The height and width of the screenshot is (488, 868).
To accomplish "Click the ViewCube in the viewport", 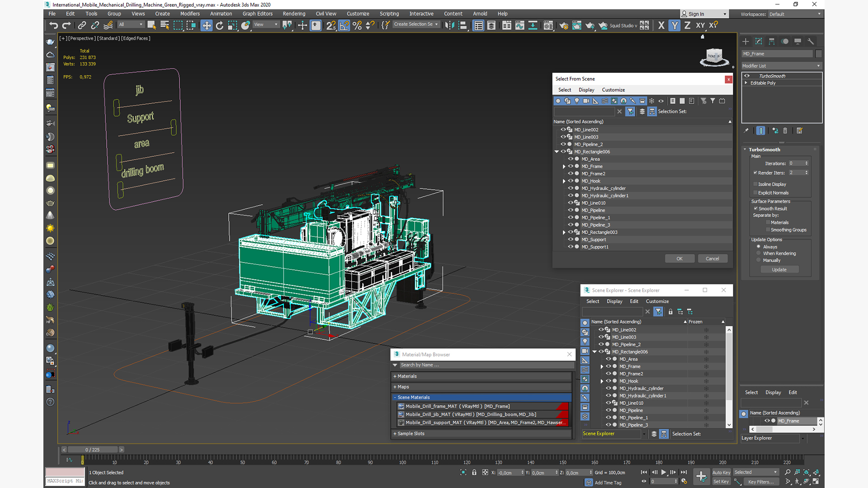I will pyautogui.click(x=714, y=57).
